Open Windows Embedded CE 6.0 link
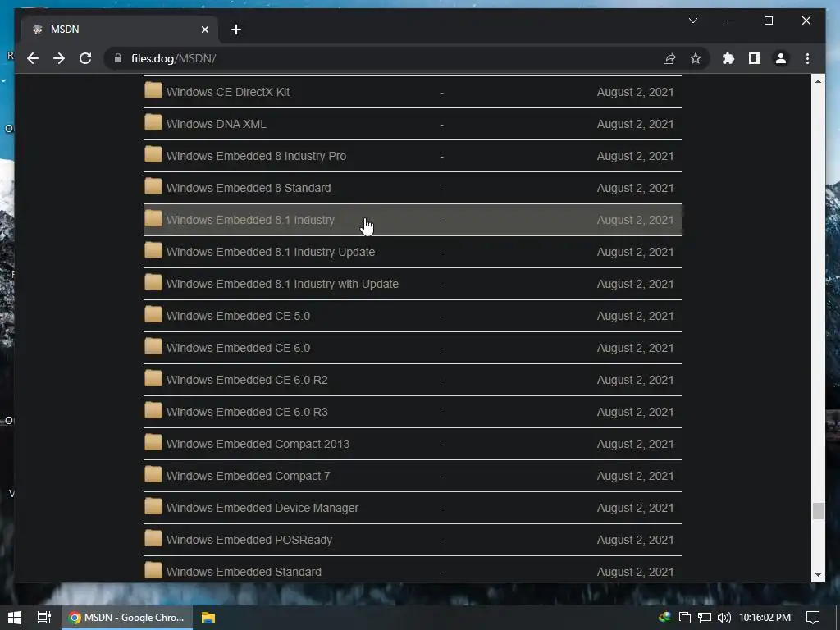The image size is (840, 630). 239,348
